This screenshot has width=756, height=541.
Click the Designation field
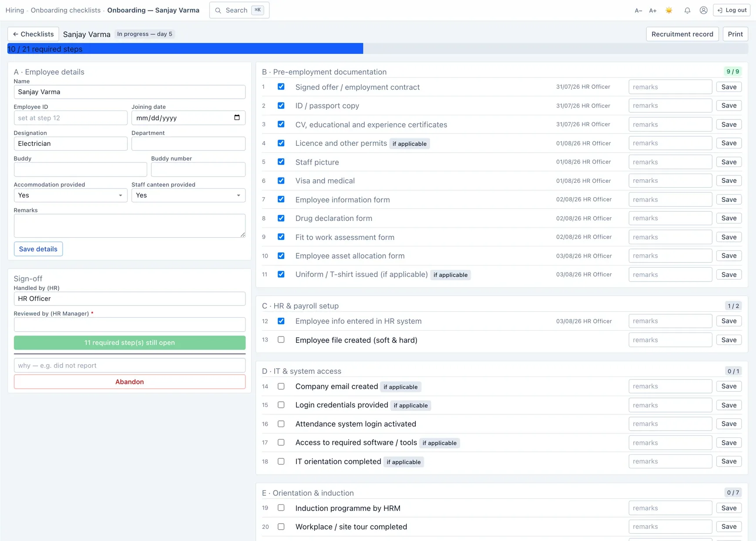tap(71, 144)
